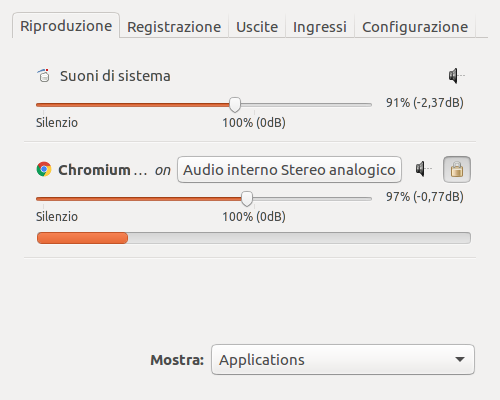Click the Mostra dropdown arrow
Viewport: 500px width, 400px height.
(x=460, y=360)
